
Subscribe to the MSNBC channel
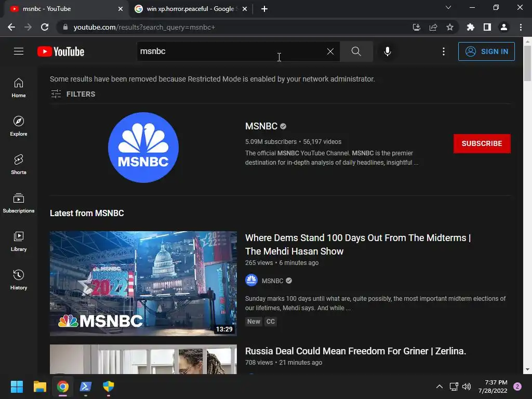tap(482, 143)
